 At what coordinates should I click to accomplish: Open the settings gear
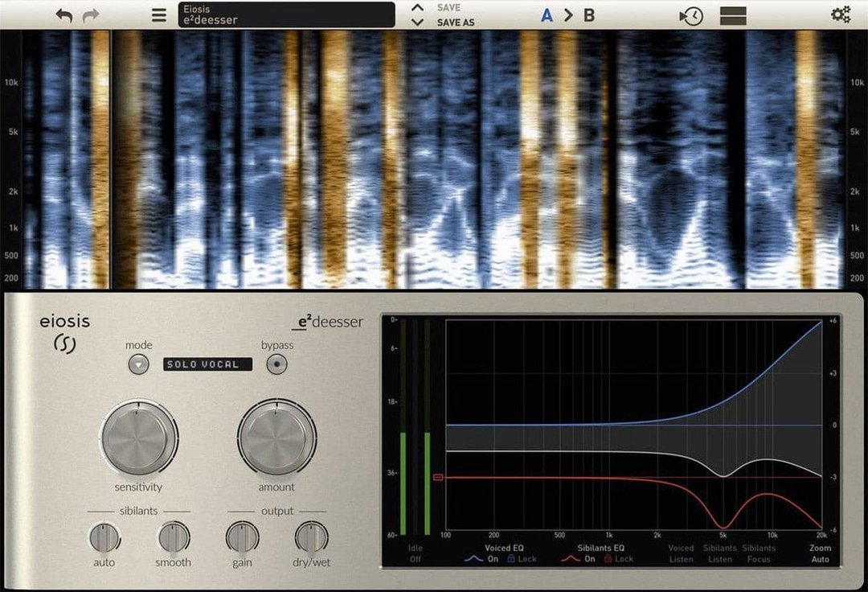tap(839, 14)
